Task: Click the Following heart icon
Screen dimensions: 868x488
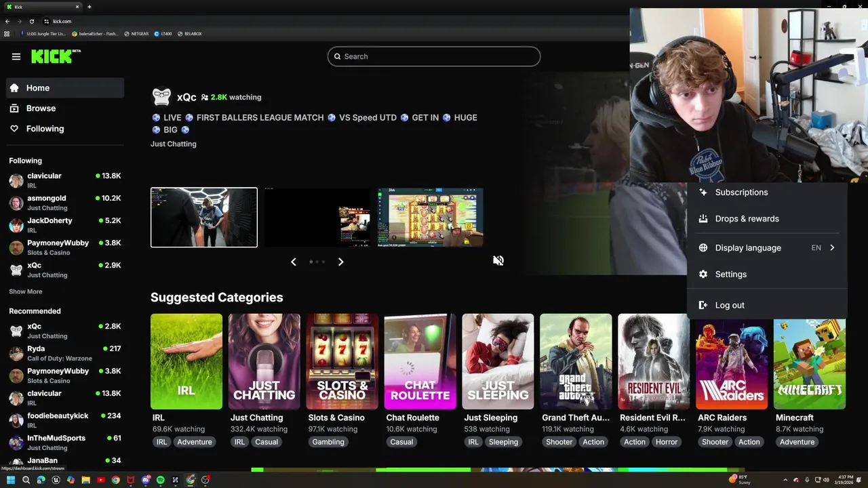Action: pos(14,129)
